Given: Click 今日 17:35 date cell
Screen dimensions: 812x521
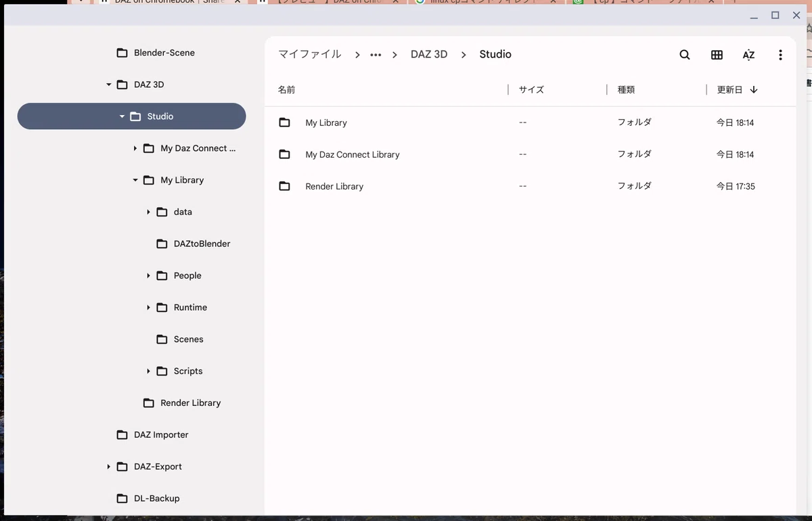Looking at the screenshot, I should click(x=736, y=186).
